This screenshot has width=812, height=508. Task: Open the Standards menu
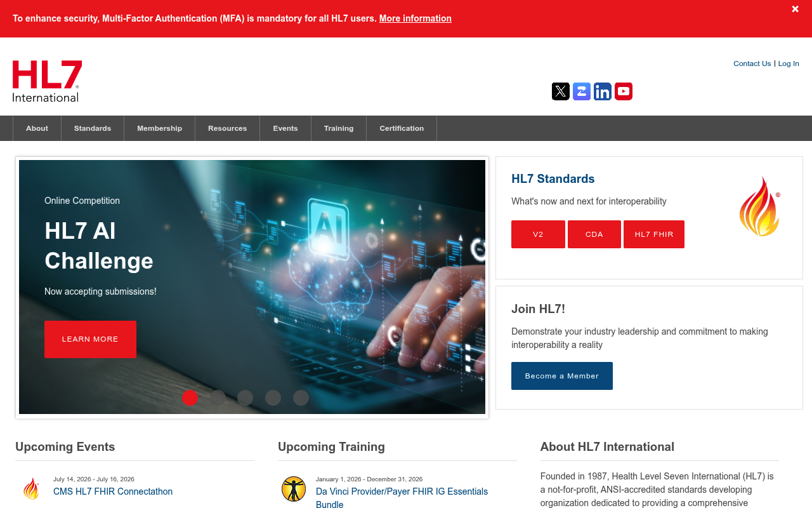93,128
